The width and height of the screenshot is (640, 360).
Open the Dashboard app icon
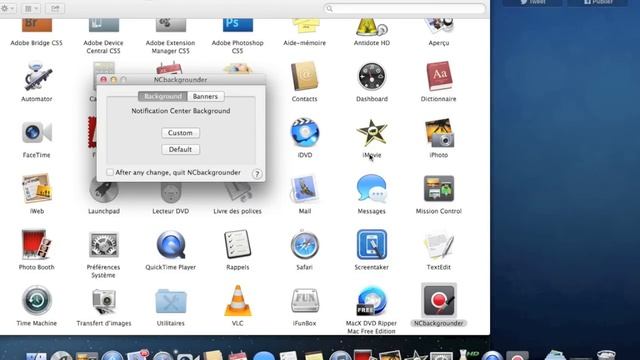[x=371, y=76]
